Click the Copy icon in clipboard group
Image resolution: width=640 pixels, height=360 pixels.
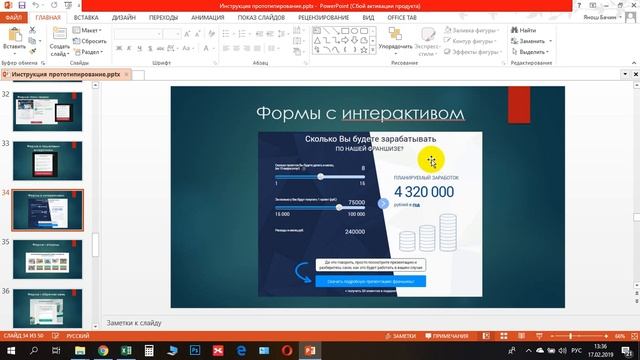click(x=32, y=41)
